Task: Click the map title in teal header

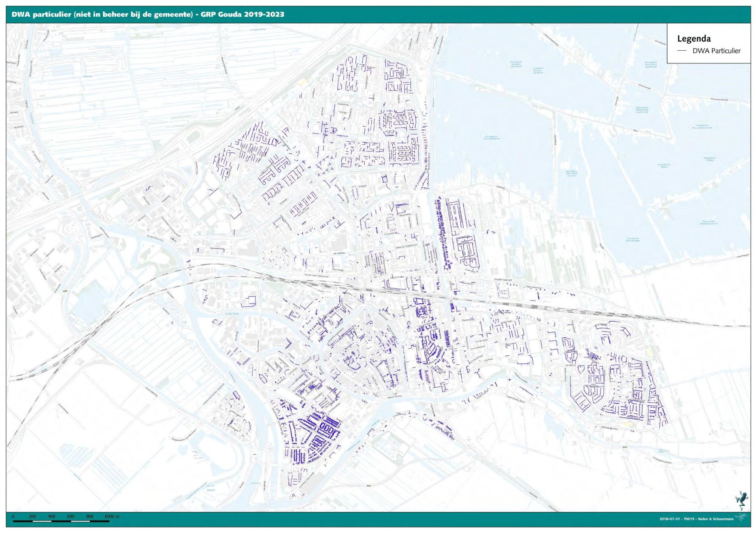Action: coord(148,15)
